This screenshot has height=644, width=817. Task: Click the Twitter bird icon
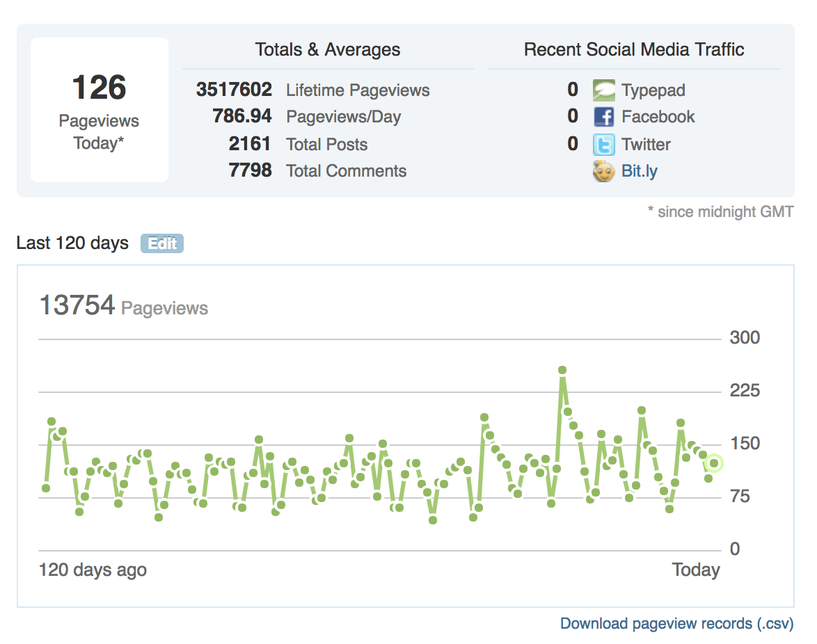tap(604, 145)
